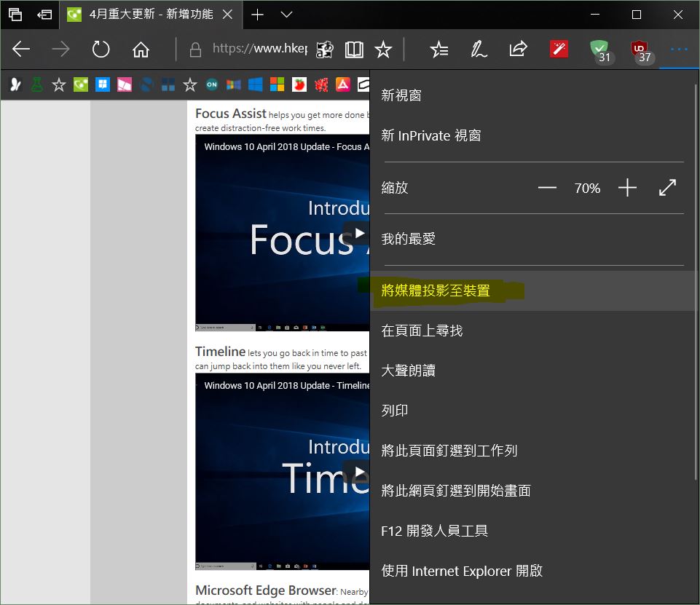
Task: Open a new tab with plus button
Action: coord(257,15)
